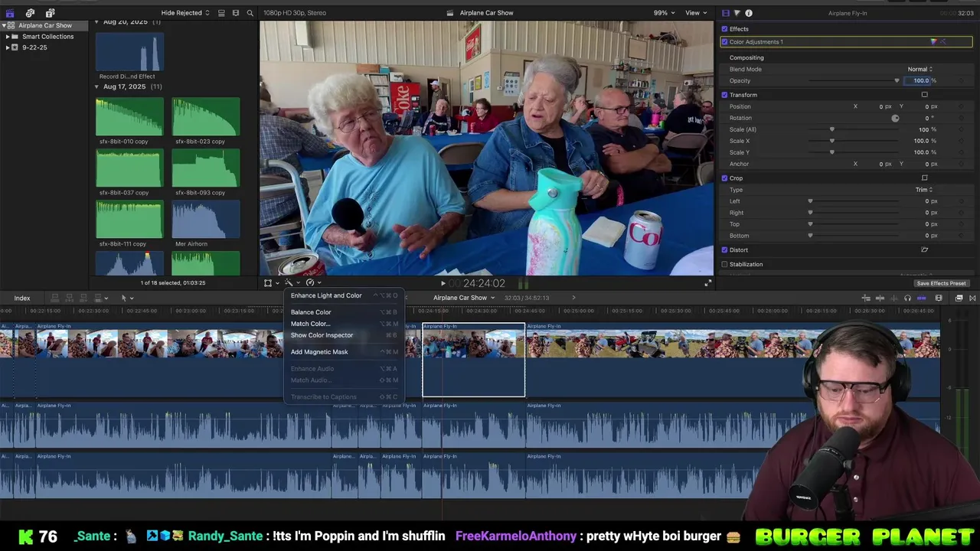
Task: Toggle the Effects checkbox
Action: tap(724, 29)
